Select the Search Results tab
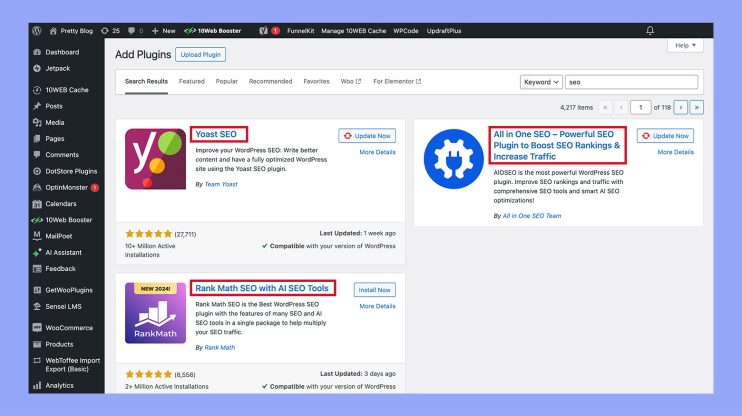 click(146, 81)
